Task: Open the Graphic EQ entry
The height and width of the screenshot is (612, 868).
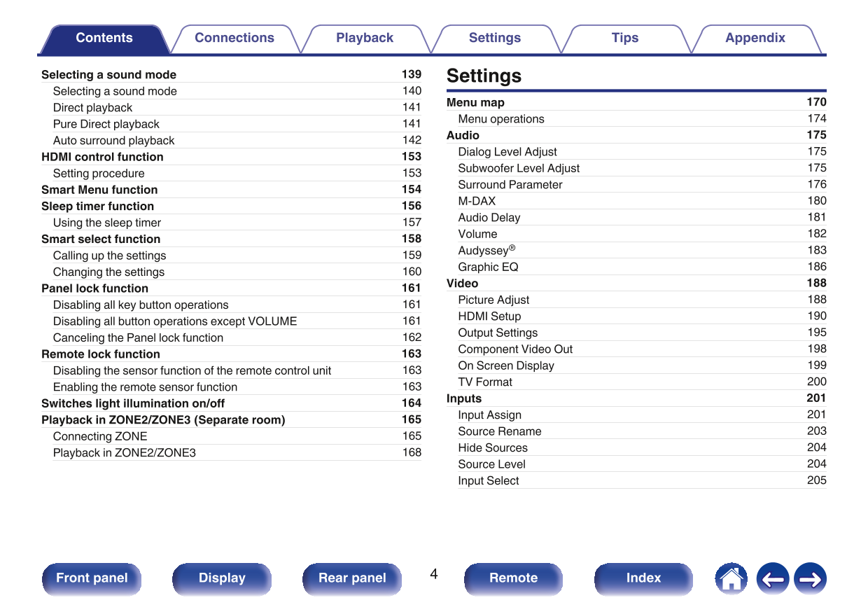Action: pyautogui.click(x=488, y=267)
